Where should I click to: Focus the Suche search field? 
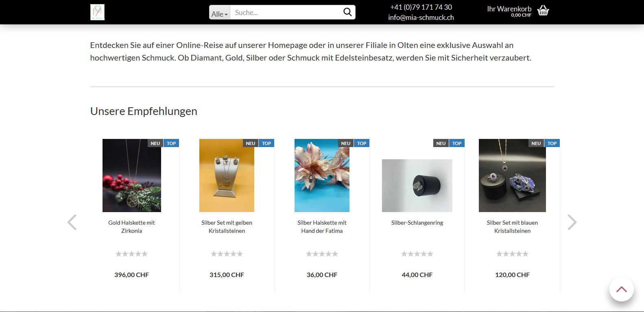286,13
